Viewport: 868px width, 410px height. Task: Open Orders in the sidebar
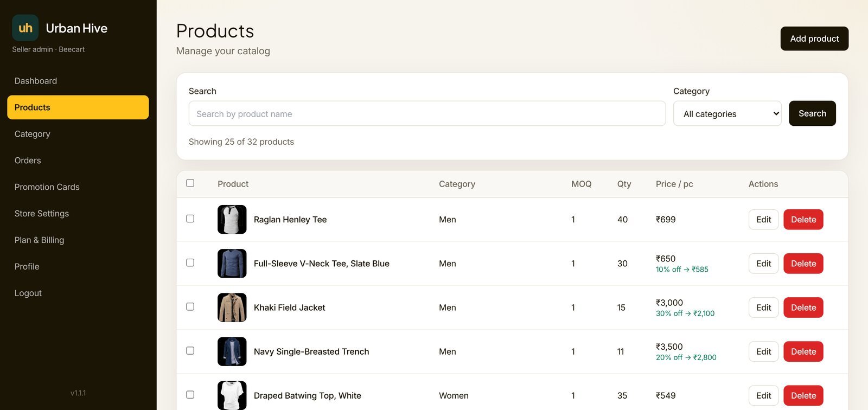tap(78, 161)
